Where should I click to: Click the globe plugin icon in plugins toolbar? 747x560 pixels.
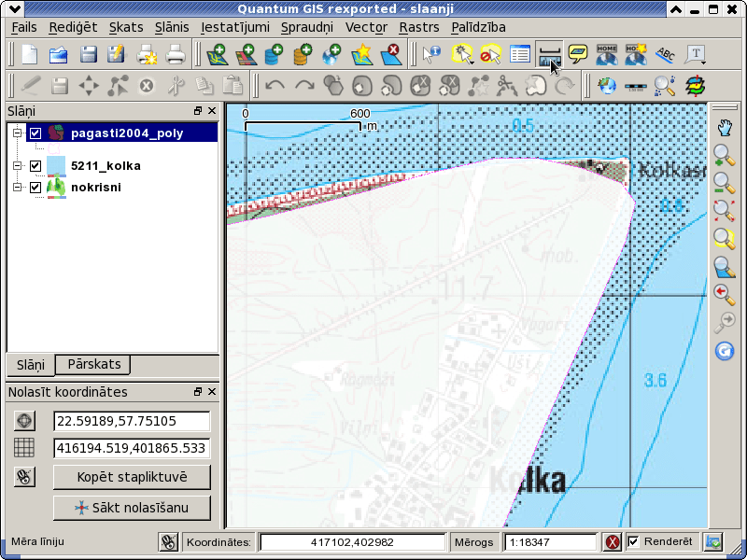(x=608, y=86)
